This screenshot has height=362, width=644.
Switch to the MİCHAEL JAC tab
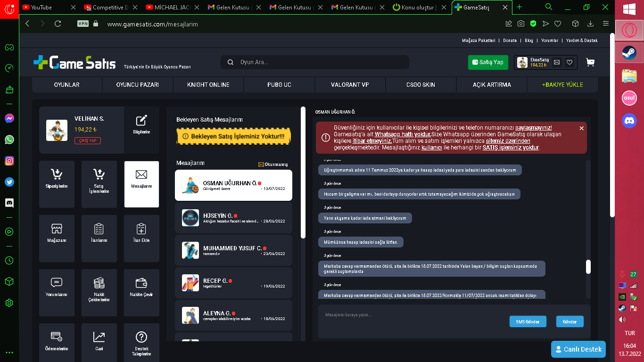(x=172, y=7)
